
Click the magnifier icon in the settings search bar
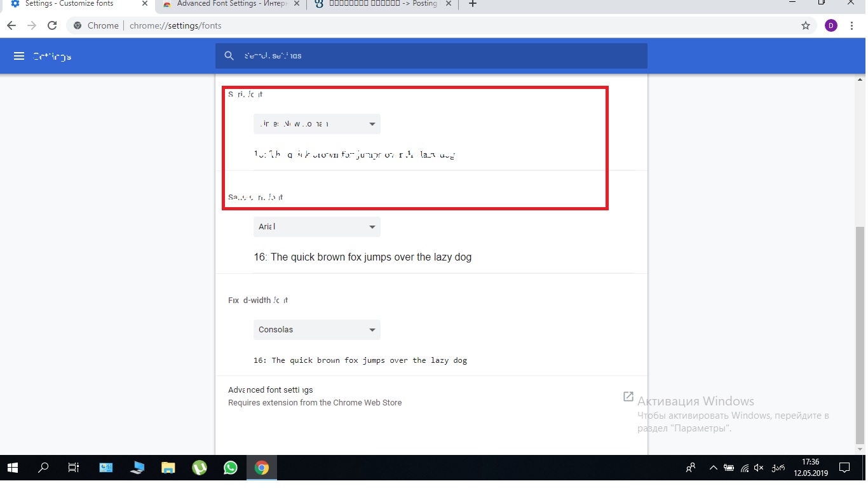229,56
